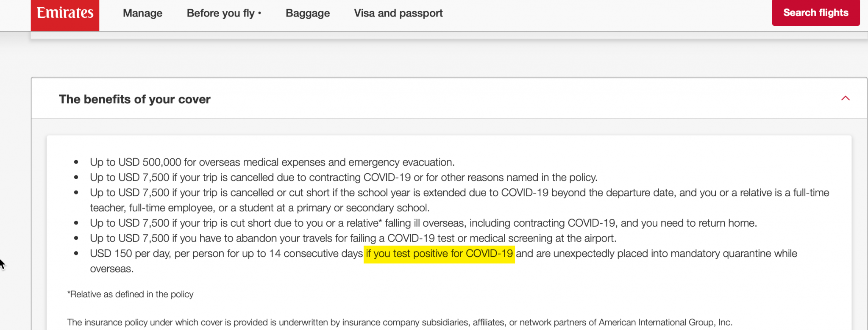Image resolution: width=868 pixels, height=330 pixels.
Task: Click the yellow-highlighted COVID-19 positive test text
Action: (439, 254)
